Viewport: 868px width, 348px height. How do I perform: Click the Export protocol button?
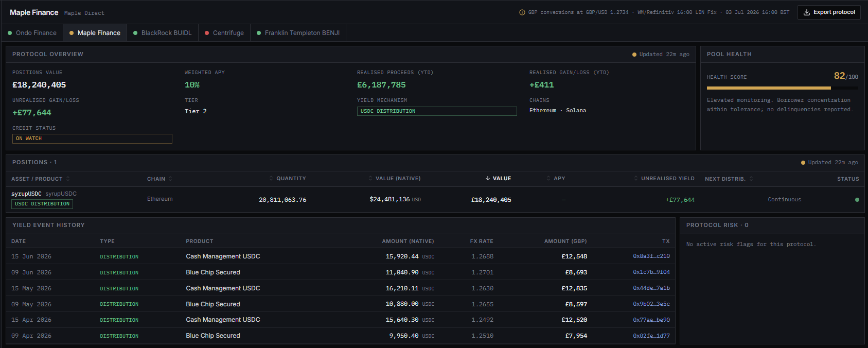pyautogui.click(x=829, y=12)
